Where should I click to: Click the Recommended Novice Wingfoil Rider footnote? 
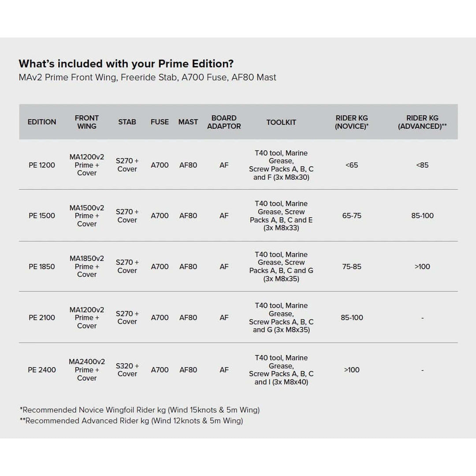[140, 410]
